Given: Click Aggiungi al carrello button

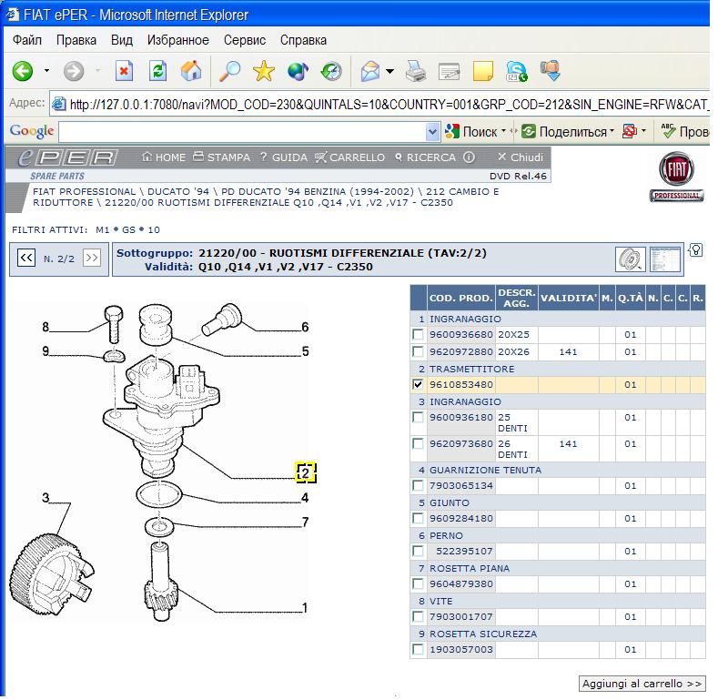Looking at the screenshot, I should (642, 683).
